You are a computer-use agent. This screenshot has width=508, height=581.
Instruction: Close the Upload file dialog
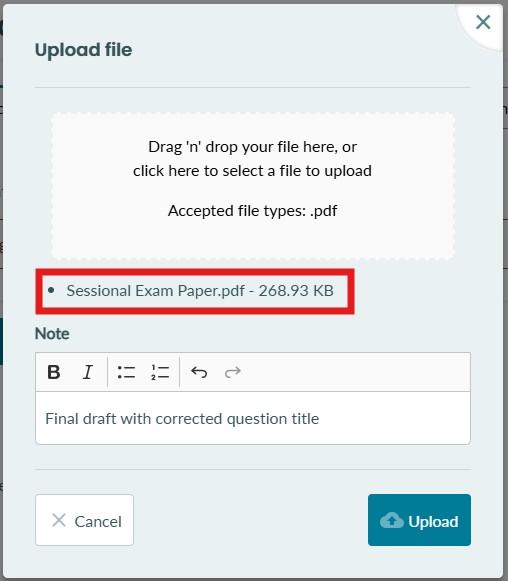click(x=483, y=22)
